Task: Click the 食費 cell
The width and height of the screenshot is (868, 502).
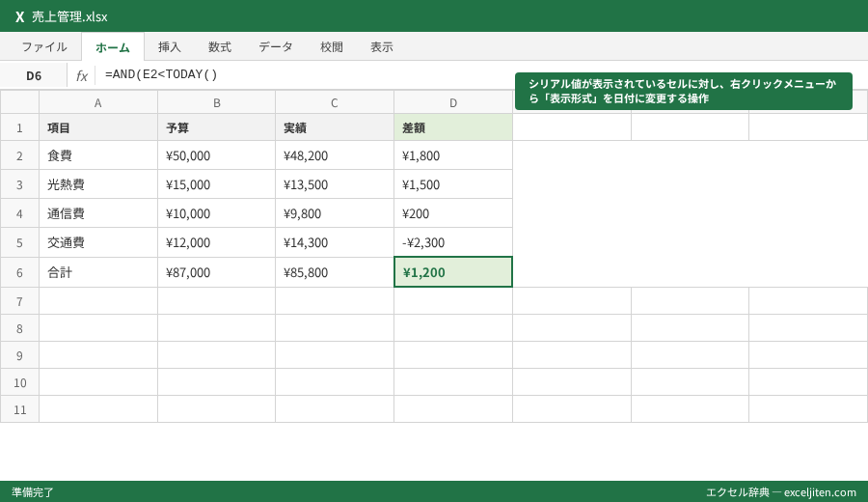Action: coord(98,155)
